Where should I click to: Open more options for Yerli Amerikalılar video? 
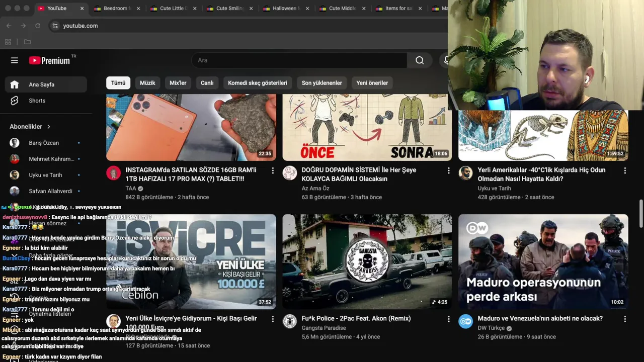click(x=625, y=171)
